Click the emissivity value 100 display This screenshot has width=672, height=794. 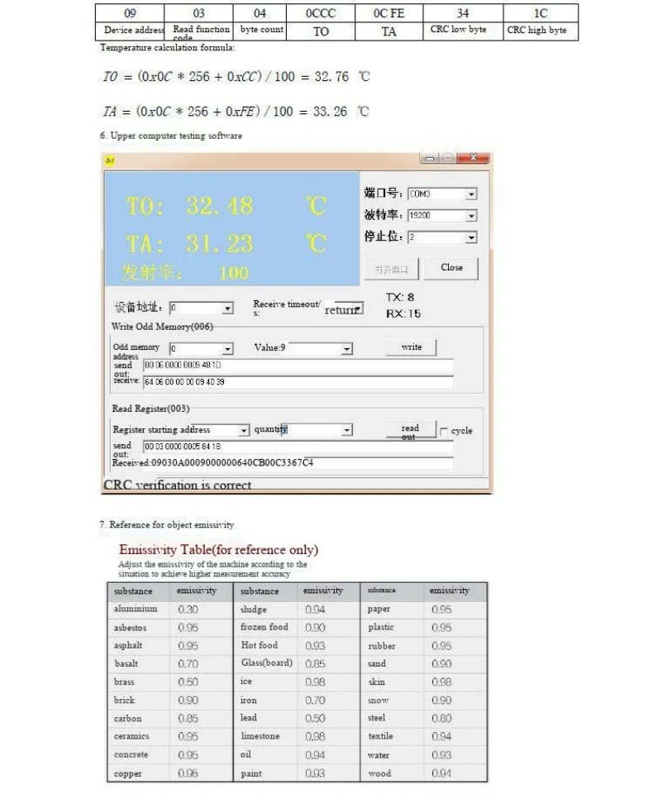(234, 273)
